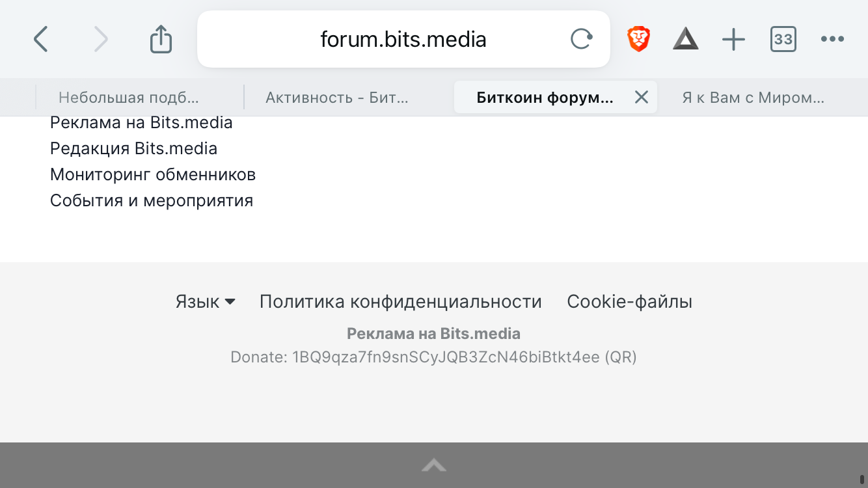
Task: Open the three-dot browser menu
Action: [832, 40]
